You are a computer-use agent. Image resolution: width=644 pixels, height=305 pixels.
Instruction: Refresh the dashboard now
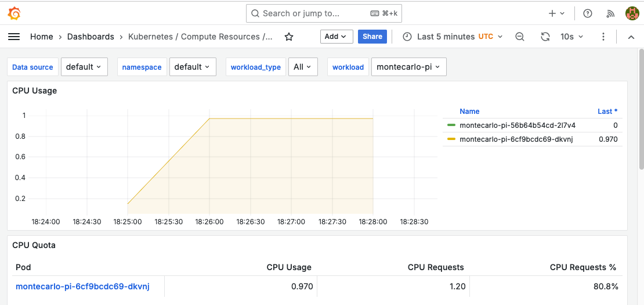point(545,37)
